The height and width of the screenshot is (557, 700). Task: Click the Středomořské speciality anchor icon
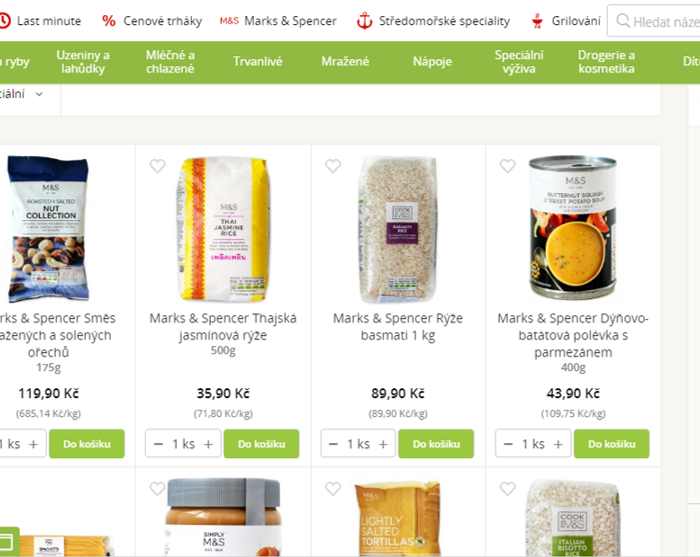point(364,21)
